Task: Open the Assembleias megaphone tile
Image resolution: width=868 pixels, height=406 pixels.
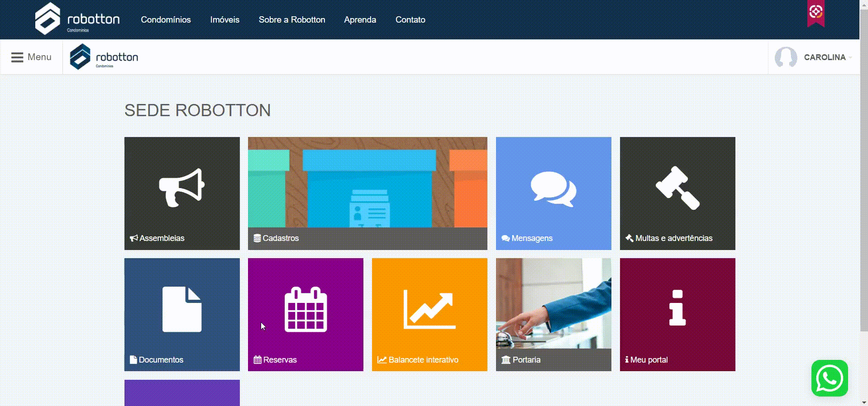Action: click(182, 193)
